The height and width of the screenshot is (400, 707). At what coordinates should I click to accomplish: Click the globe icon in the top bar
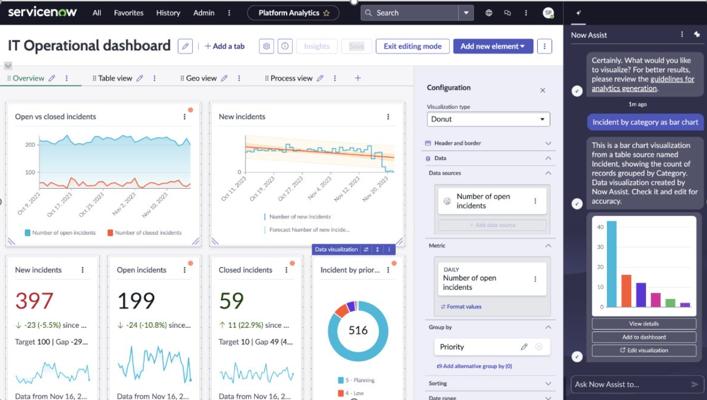coord(489,13)
